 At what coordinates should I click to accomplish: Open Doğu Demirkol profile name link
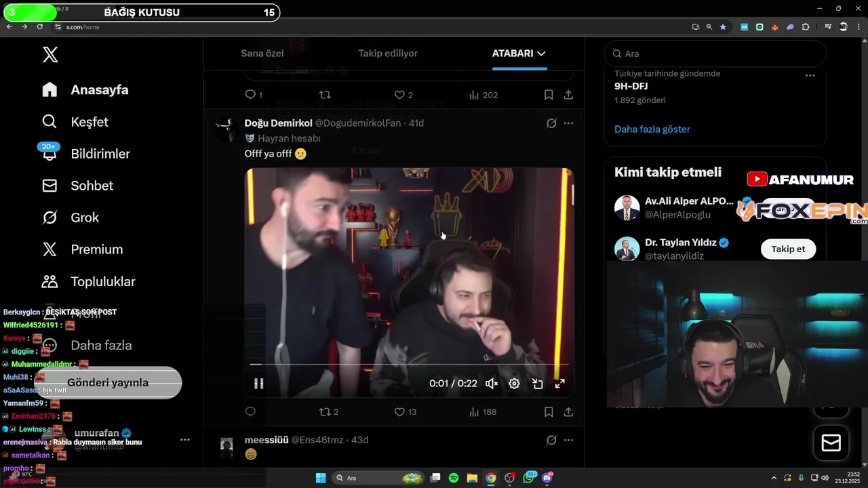278,123
